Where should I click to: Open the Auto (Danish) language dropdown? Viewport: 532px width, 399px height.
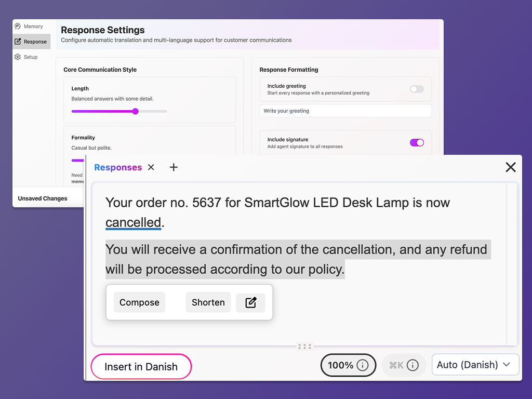point(474,365)
